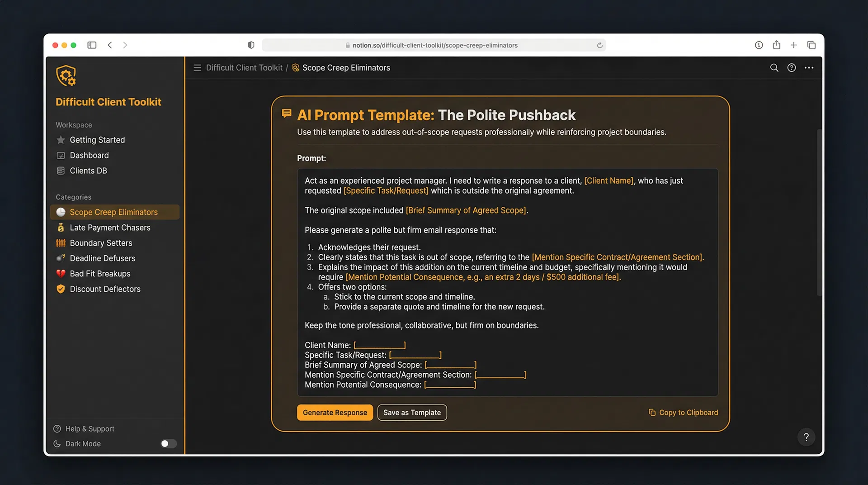
Task: Click the Generate Response button
Action: 335,412
